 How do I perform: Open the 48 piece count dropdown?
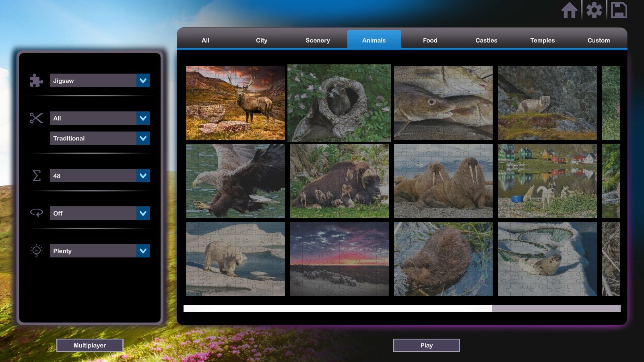[99, 175]
